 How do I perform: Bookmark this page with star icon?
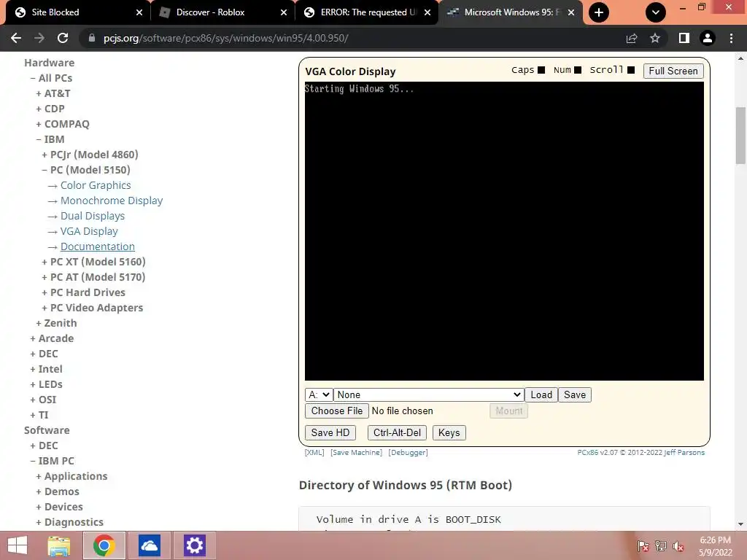[655, 38]
